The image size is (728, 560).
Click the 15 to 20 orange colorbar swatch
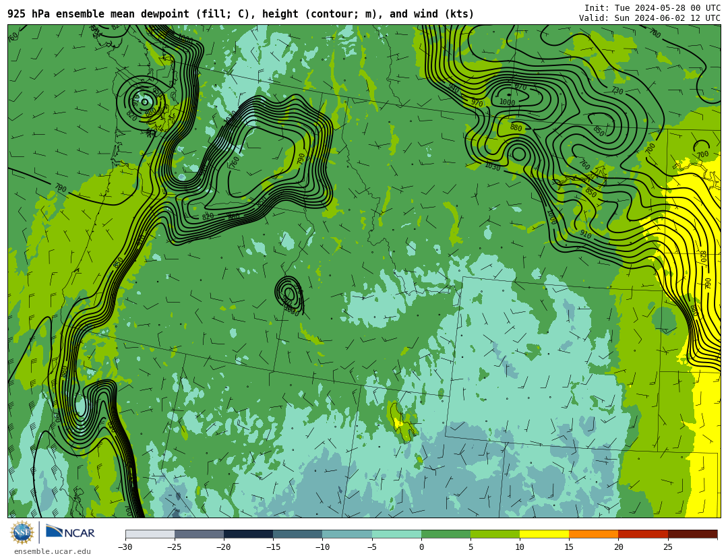tap(594, 534)
